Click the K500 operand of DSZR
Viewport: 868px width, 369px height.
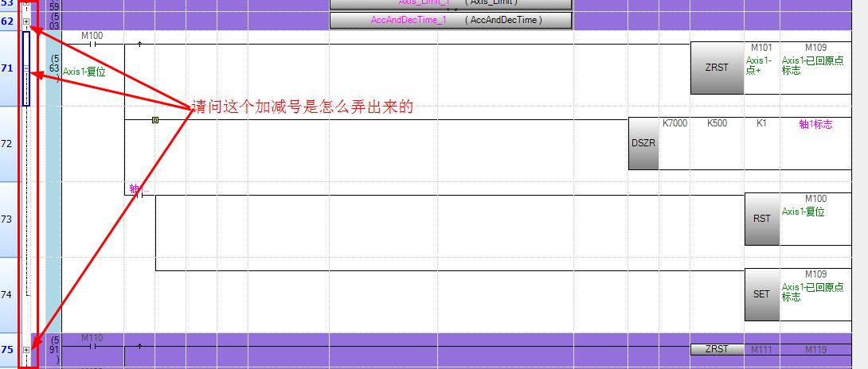tap(717, 124)
